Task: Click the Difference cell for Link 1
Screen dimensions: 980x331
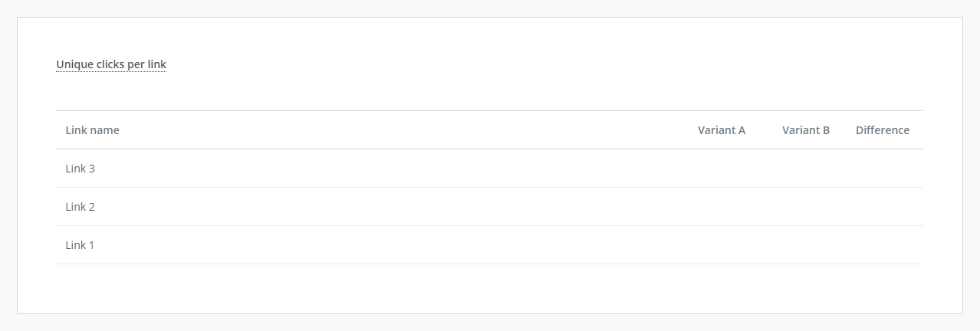Action: coord(882,245)
